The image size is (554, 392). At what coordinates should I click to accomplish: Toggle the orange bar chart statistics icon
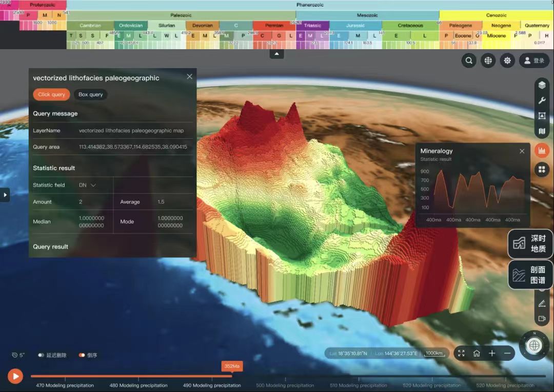pyautogui.click(x=542, y=151)
